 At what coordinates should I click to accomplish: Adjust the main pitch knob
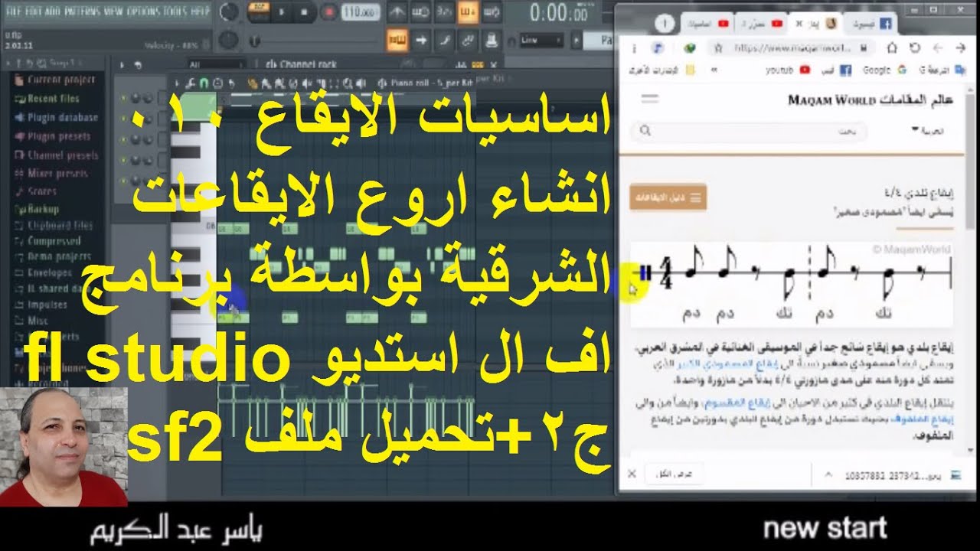point(229,40)
